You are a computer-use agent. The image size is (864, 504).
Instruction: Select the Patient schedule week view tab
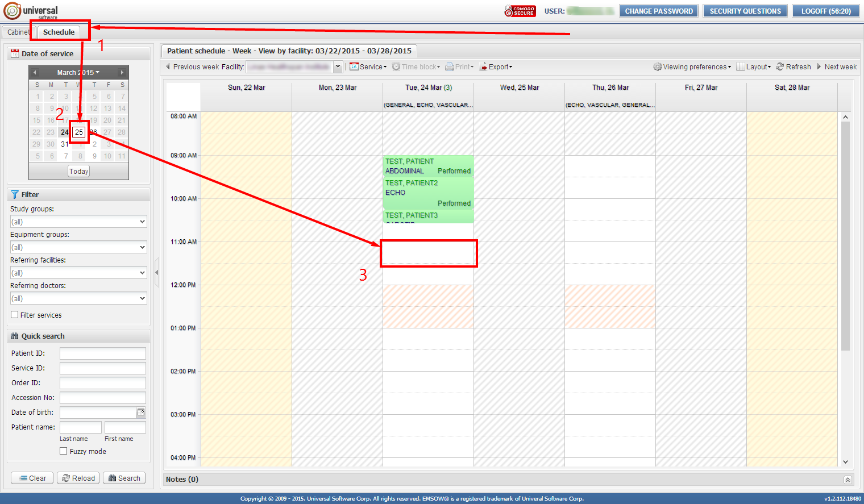[289, 51]
